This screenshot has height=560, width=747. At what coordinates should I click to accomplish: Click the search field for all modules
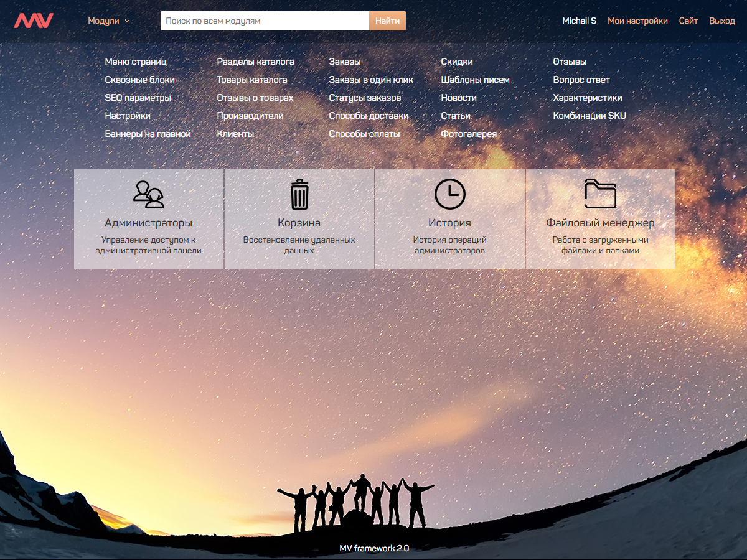(265, 21)
